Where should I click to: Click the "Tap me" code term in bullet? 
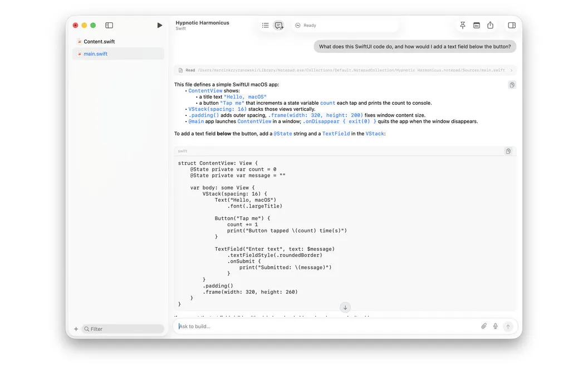tap(232, 103)
